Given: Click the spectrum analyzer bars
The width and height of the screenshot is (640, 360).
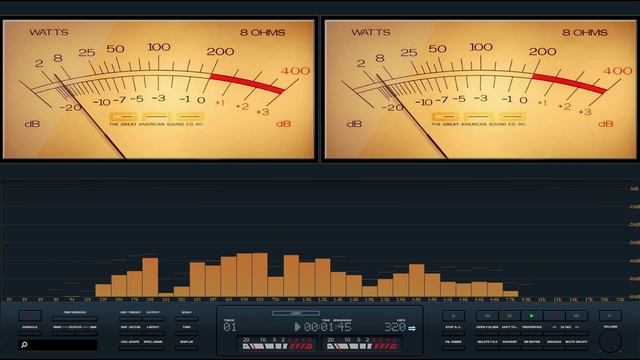Looking at the screenshot, I should coord(307,275).
